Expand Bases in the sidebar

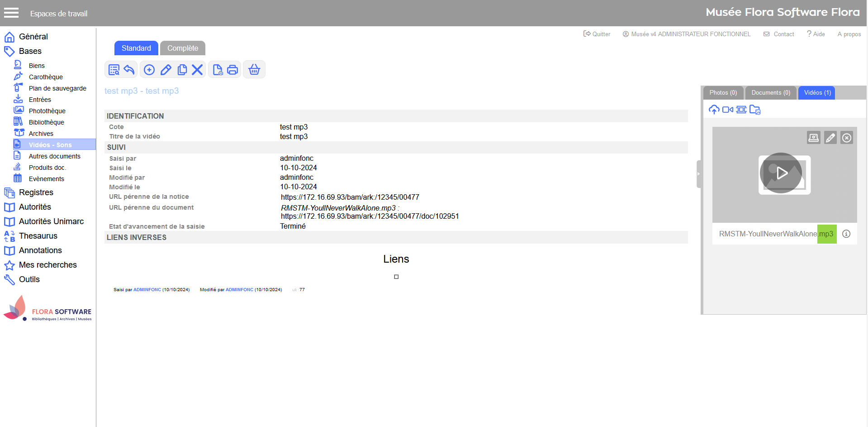pyautogui.click(x=30, y=51)
